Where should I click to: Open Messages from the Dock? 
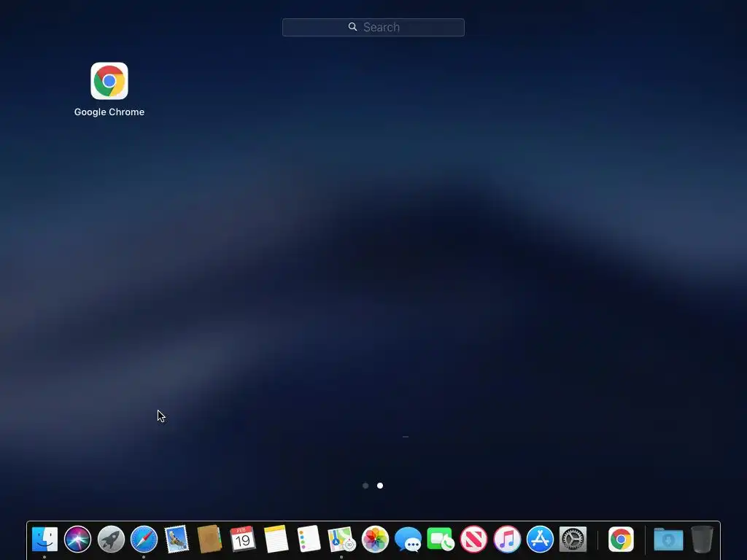coord(408,540)
